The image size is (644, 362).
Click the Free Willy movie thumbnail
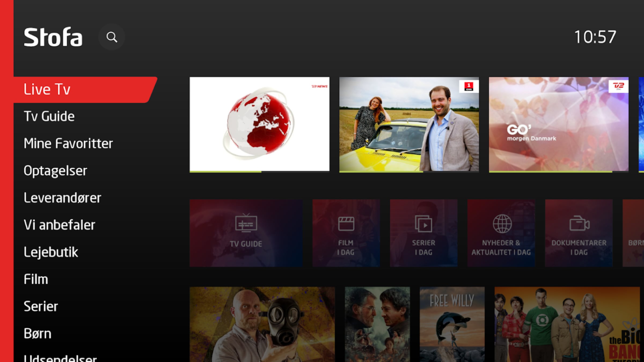(452, 323)
